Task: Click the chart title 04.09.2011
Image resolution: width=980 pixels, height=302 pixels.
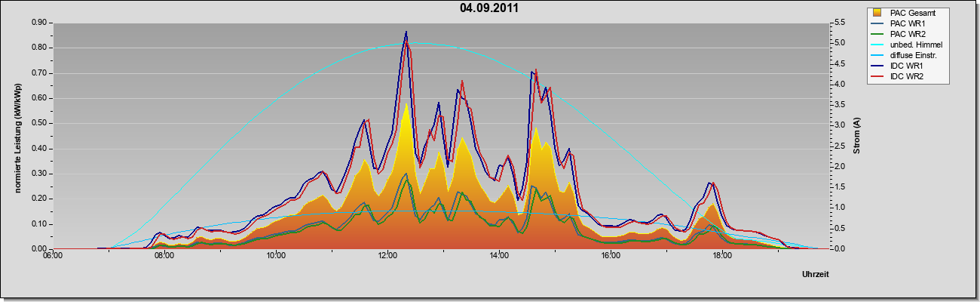Action: (x=488, y=8)
